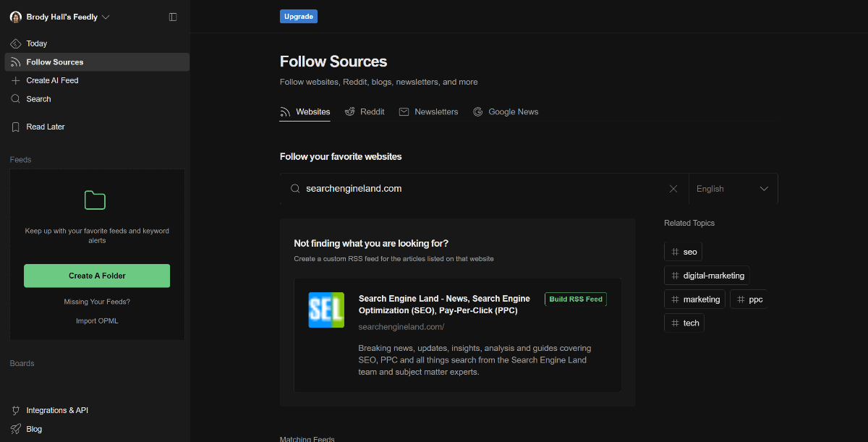868x442 pixels.
Task: Switch to the Newsletters tab
Action: click(429, 112)
